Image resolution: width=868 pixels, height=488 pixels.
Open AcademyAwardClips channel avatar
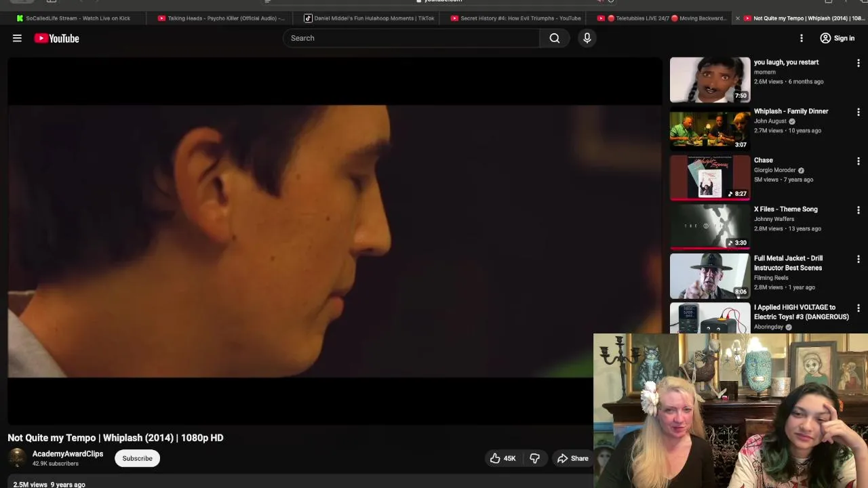(x=17, y=458)
